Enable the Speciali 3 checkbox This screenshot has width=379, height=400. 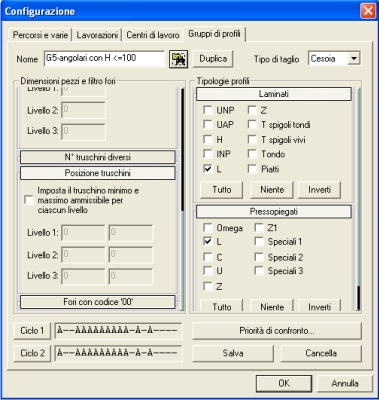pyautogui.click(x=259, y=271)
